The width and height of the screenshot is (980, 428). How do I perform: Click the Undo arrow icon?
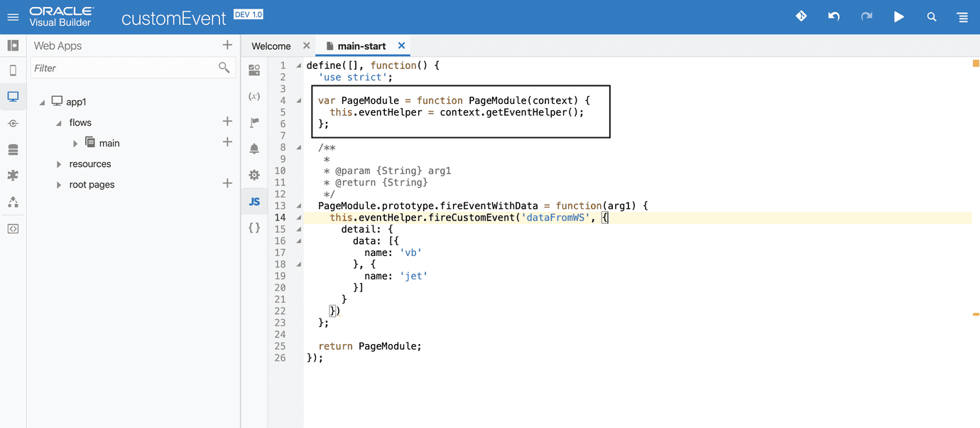tap(834, 16)
